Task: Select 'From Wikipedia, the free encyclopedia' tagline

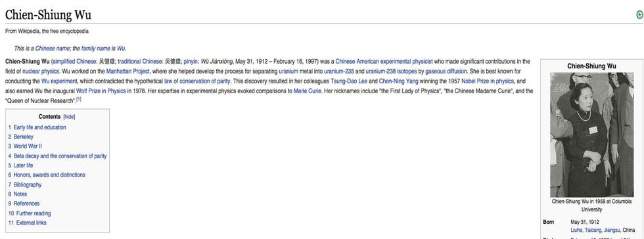Action: [47, 32]
